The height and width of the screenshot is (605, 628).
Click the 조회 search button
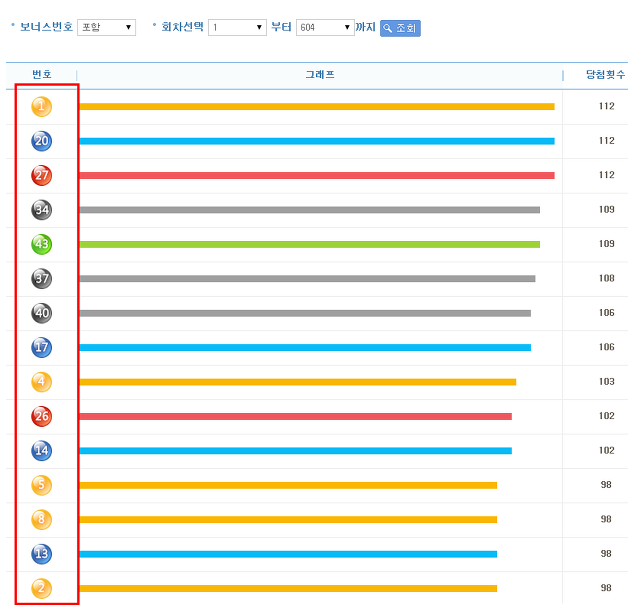pyautogui.click(x=400, y=28)
